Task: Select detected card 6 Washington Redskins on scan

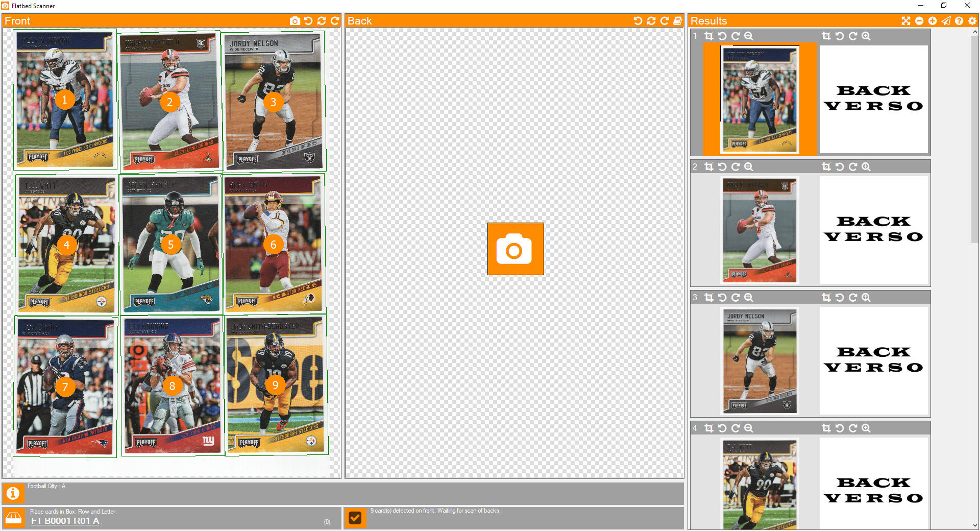Action: 274,245
